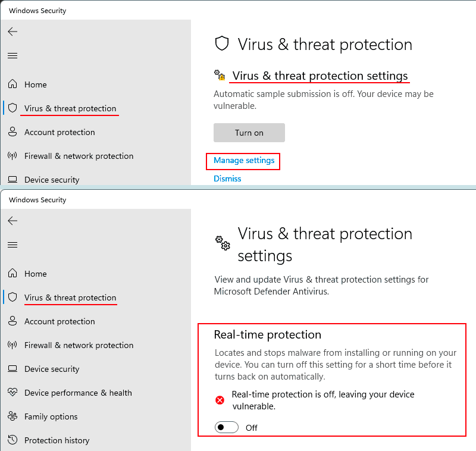Open the Manage settings link
The image size is (476, 451).
(x=244, y=160)
